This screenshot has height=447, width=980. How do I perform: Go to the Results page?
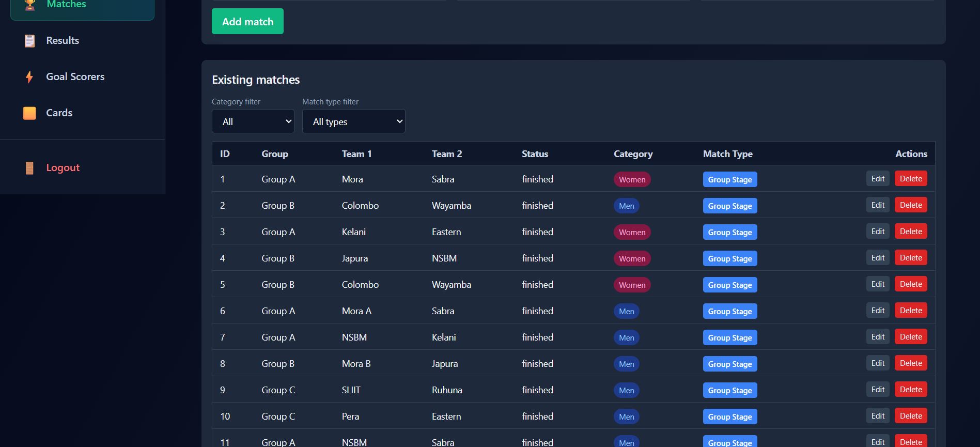click(63, 40)
